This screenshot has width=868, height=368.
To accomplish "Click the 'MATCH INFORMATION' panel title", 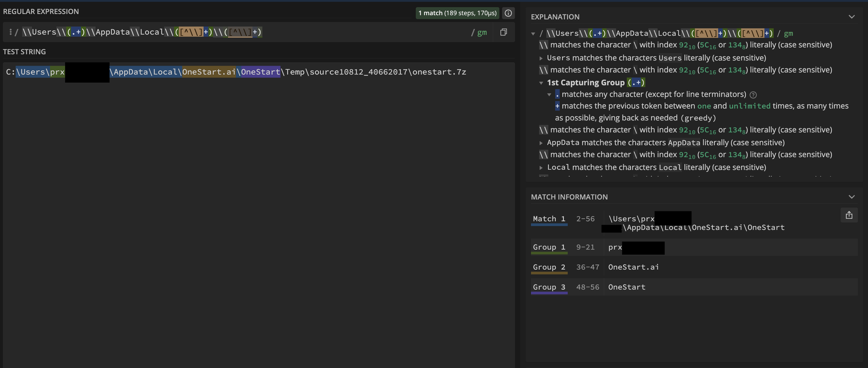I will (569, 197).
